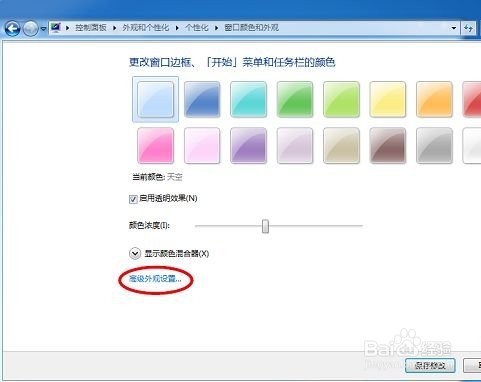The image size is (481, 382).
Task: Select the tan beige color swatch
Action: tap(341, 146)
